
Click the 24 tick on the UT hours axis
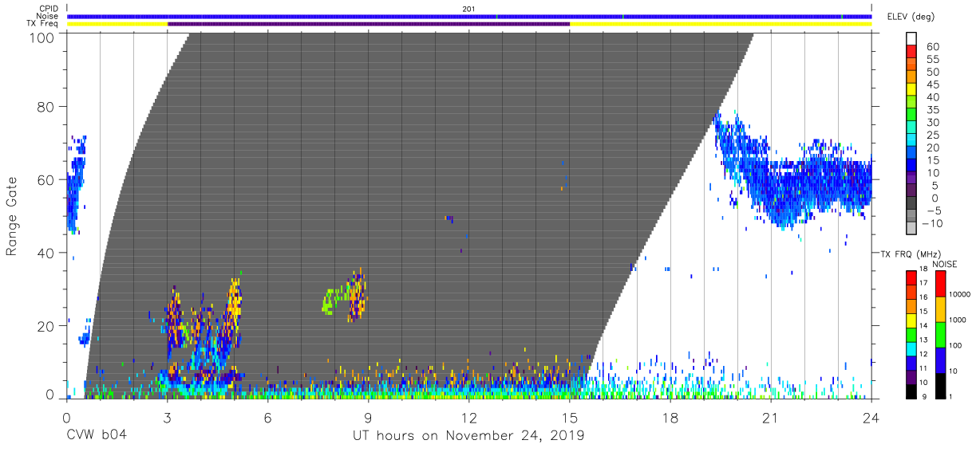(871, 417)
